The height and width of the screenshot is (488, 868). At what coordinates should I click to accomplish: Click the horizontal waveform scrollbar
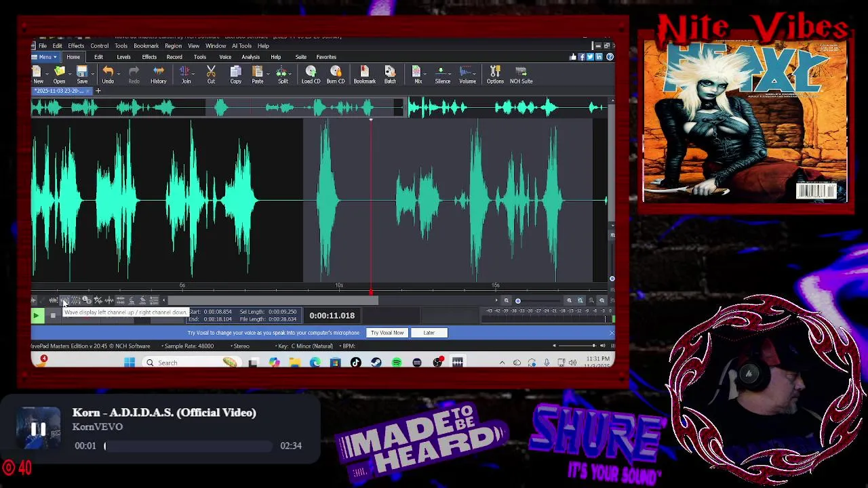pyautogui.click(x=273, y=300)
